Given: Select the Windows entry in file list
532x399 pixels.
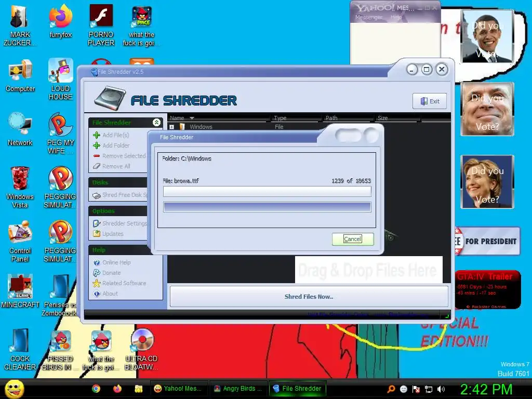Looking at the screenshot, I should click(201, 127).
